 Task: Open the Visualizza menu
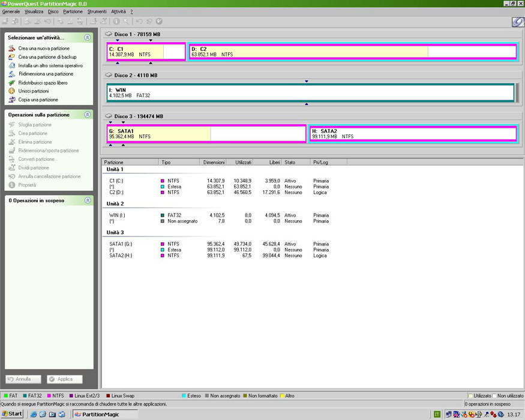[x=34, y=11]
